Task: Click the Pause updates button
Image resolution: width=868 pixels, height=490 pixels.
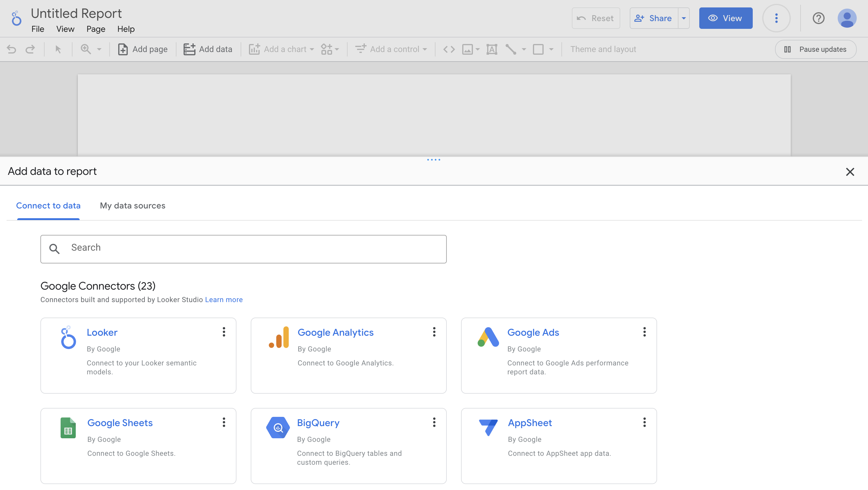Action: (815, 49)
